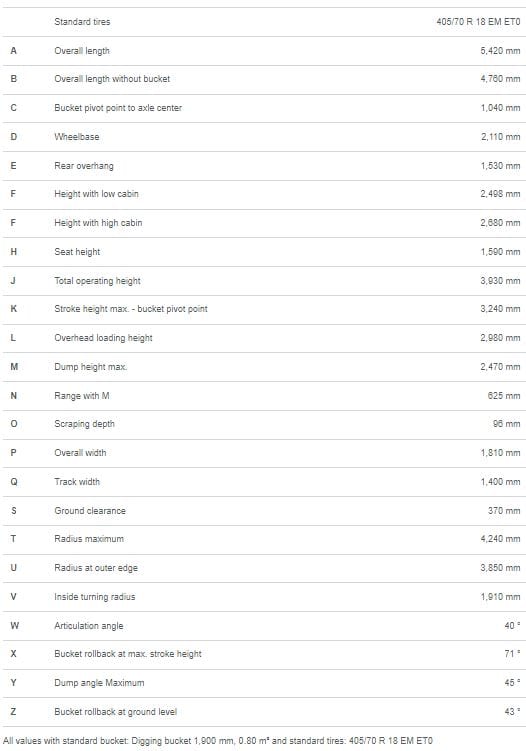Click the Track width row label
Screen dimensions: 526x751
[77, 482]
